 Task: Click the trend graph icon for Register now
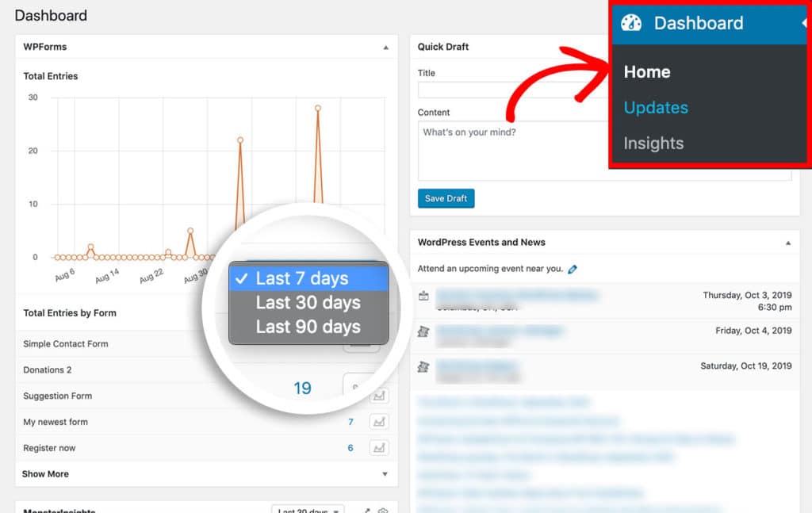[x=378, y=448]
